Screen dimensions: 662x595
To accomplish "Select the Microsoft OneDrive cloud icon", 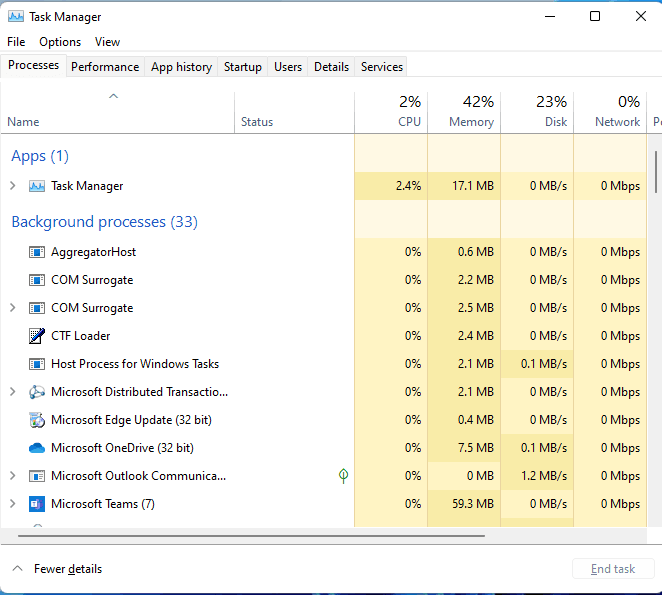I will [37, 448].
